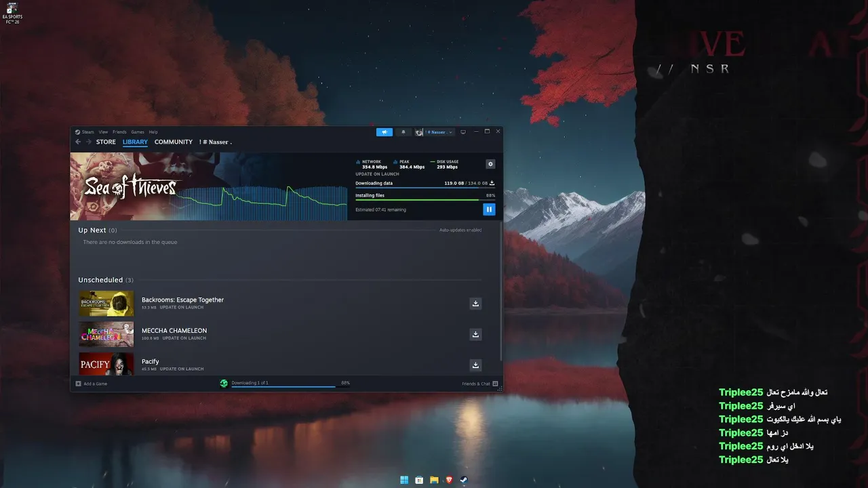Screen dimensions: 868x488
Task: Start the Pacify download
Action: coord(475,365)
